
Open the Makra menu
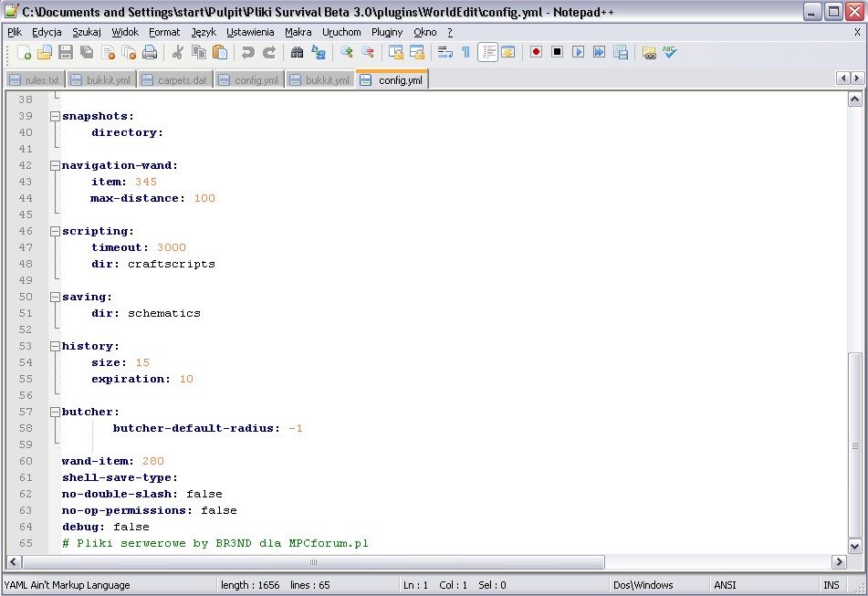[298, 32]
